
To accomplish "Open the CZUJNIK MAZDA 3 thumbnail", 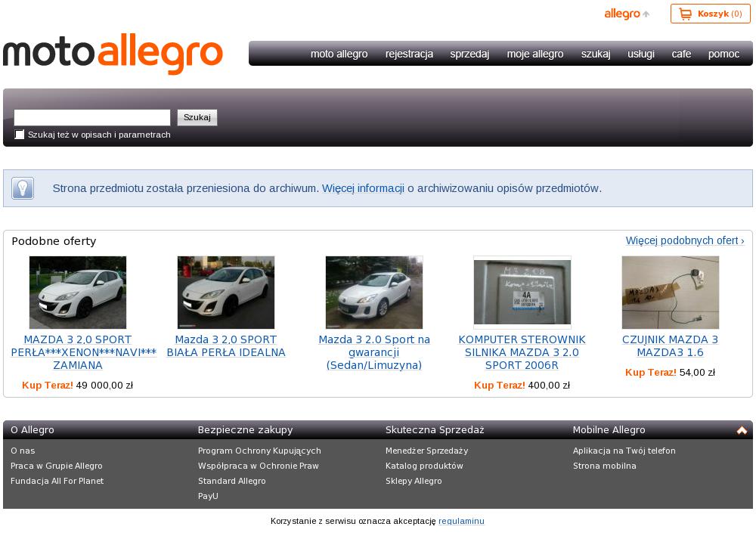I will (670, 293).
